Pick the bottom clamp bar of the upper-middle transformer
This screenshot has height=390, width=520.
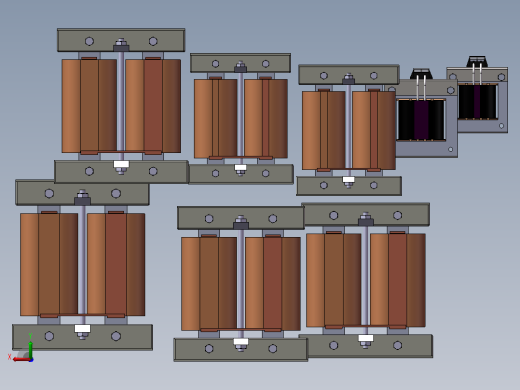pos(241,174)
